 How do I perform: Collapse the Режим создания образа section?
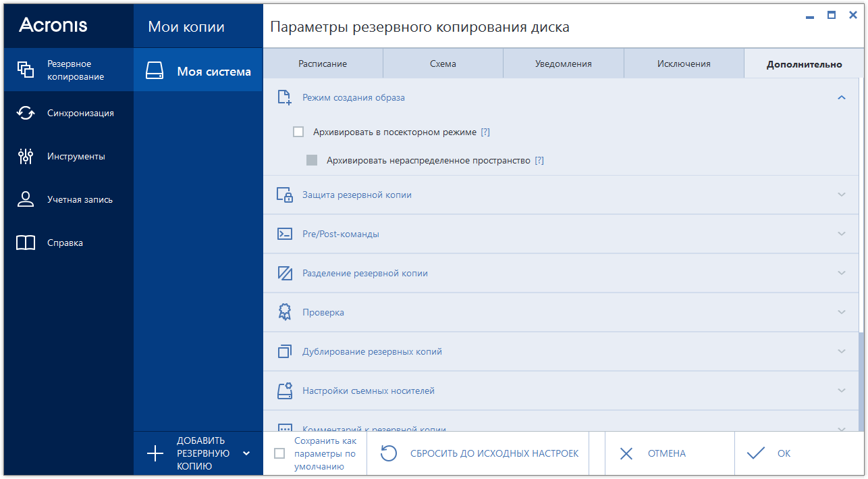coord(841,97)
